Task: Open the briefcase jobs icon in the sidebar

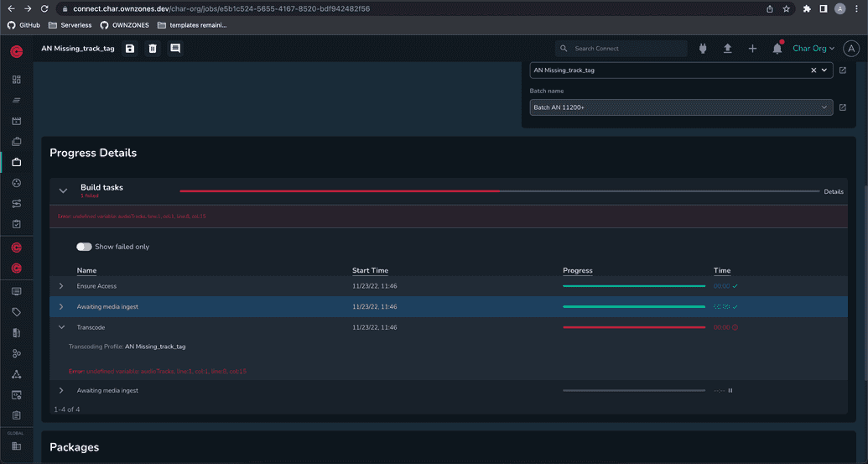Action: click(17, 162)
